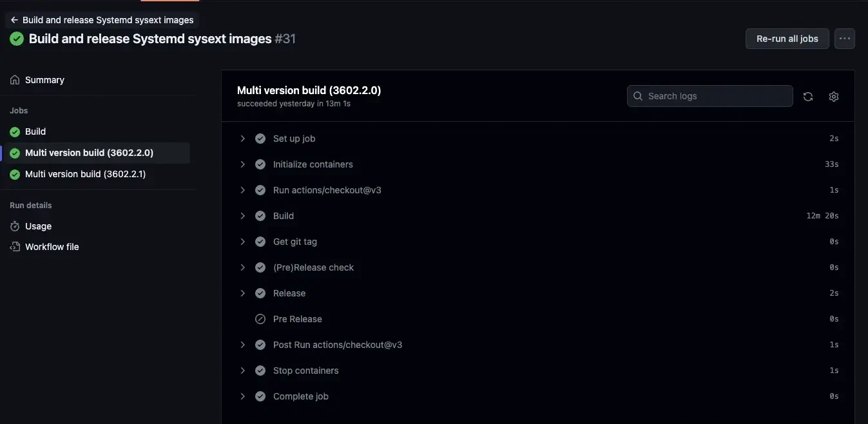This screenshot has width=868, height=424.
Task: Click the Summary home icon
Action: click(x=14, y=79)
